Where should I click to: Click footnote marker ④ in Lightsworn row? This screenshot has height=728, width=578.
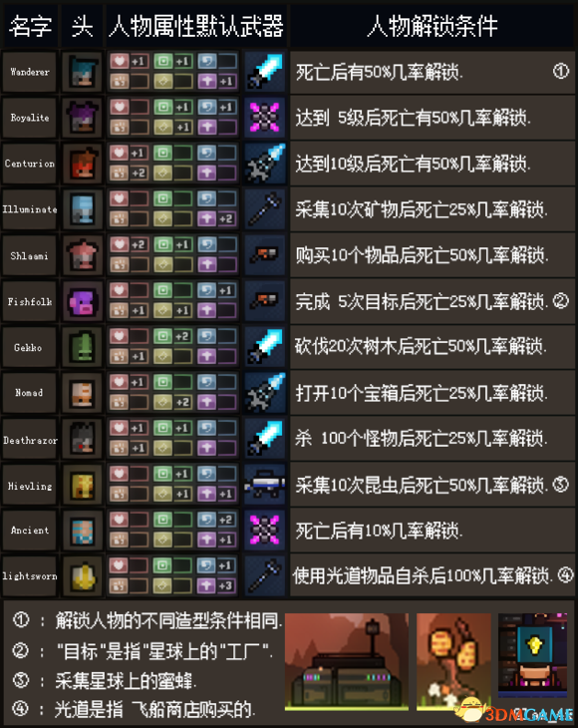click(x=565, y=575)
